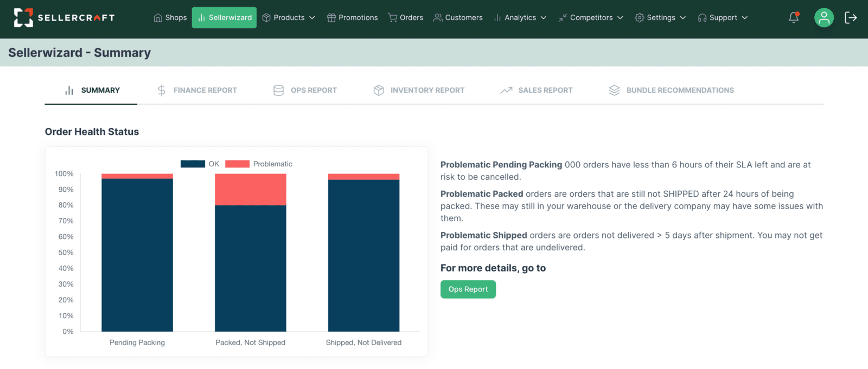Screen dimensions: 868x369
Task: Switch to the Inventory Report tab
Action: [x=419, y=90]
